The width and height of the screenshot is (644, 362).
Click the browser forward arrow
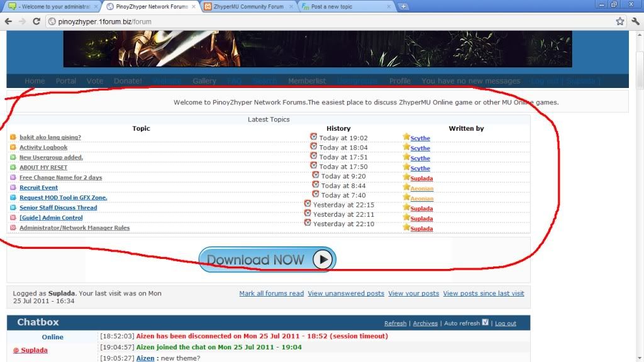point(22,21)
